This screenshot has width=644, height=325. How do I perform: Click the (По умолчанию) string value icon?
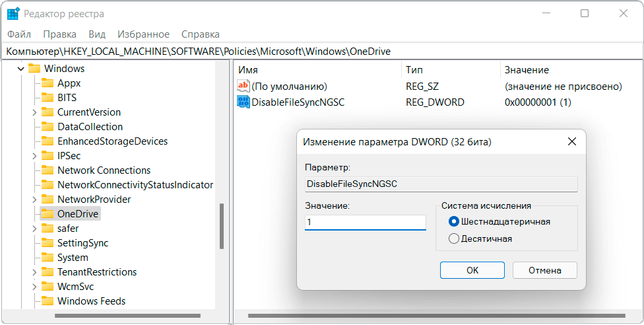[x=243, y=87]
